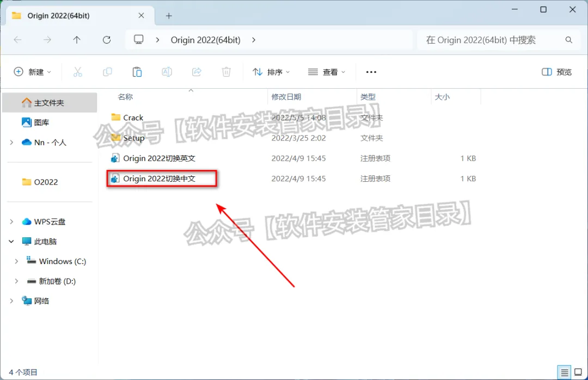
Task: Expand the 网络 tree node
Action: 11,301
